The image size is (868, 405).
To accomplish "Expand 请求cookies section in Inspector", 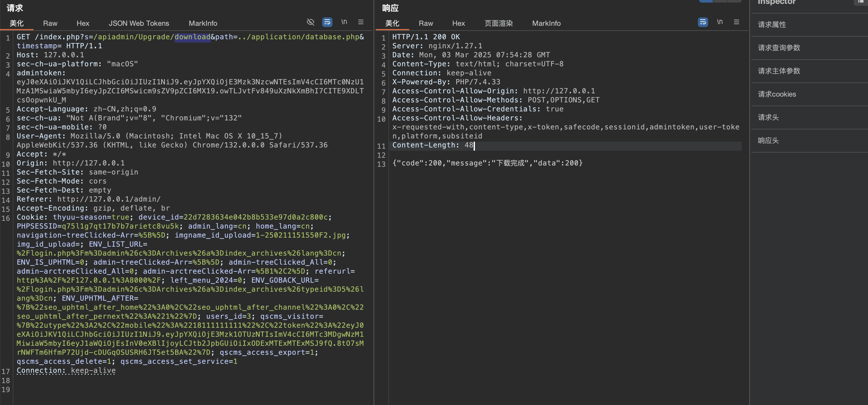I will [x=809, y=94].
